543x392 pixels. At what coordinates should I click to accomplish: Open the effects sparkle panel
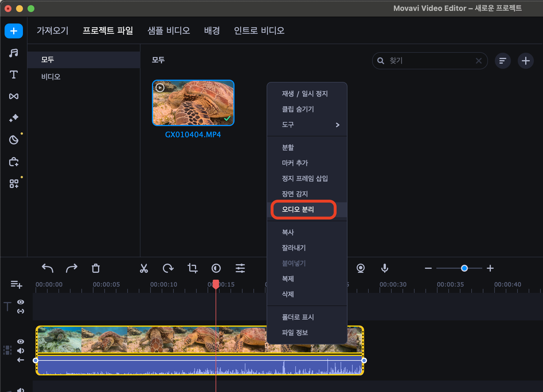14,118
